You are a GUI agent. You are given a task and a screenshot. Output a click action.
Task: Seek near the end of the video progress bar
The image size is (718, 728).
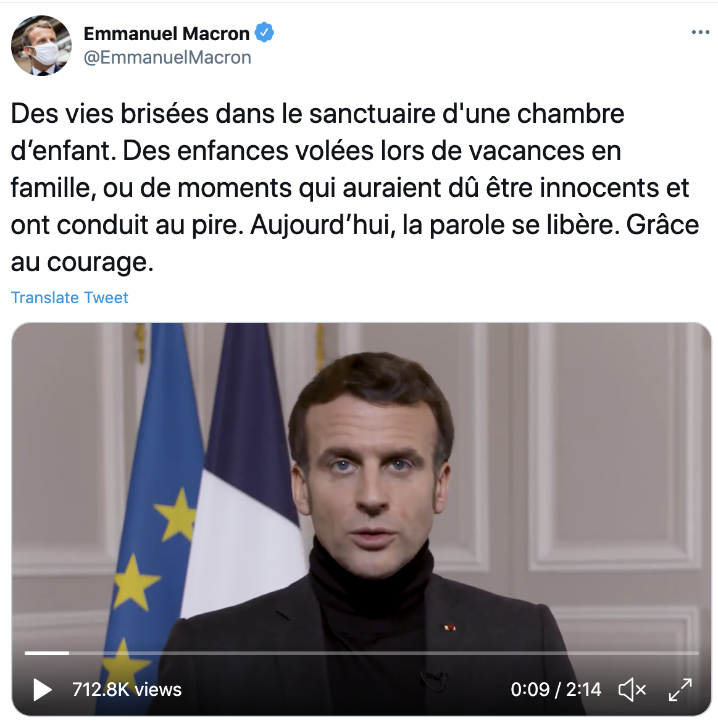682,653
